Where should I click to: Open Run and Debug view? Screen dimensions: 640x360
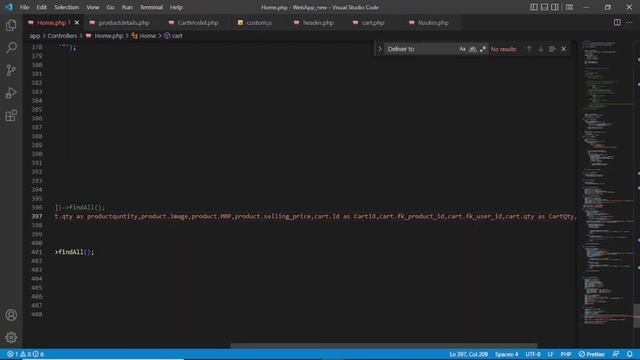point(11,93)
